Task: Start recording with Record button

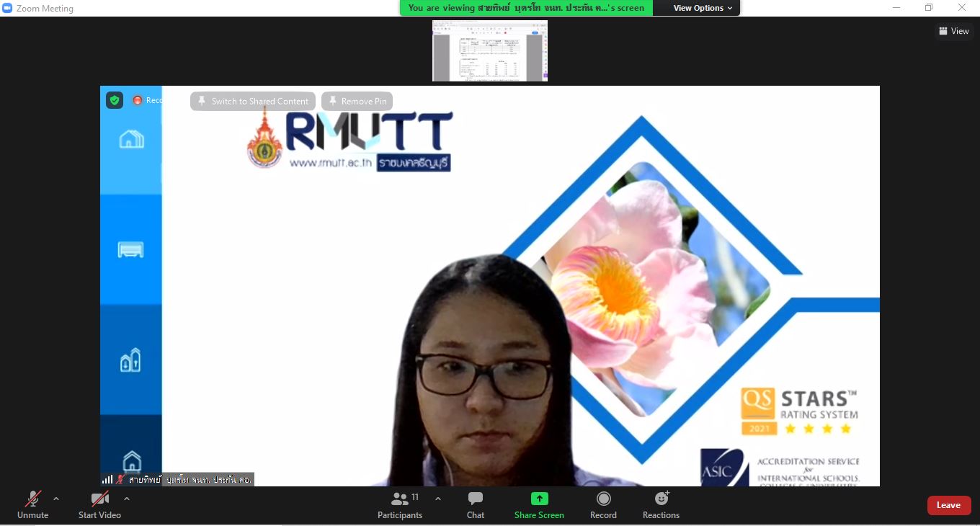Action: click(603, 505)
